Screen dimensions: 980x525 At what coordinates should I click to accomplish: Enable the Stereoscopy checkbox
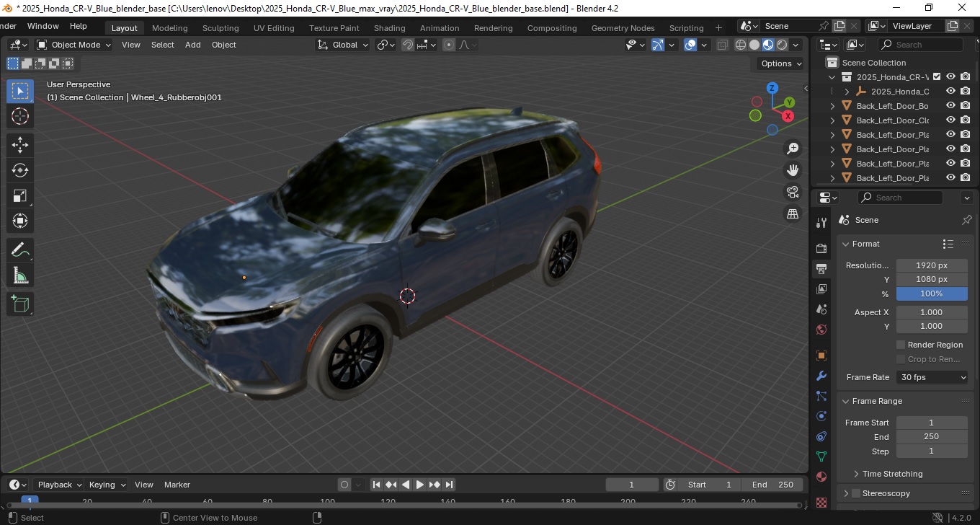856,493
